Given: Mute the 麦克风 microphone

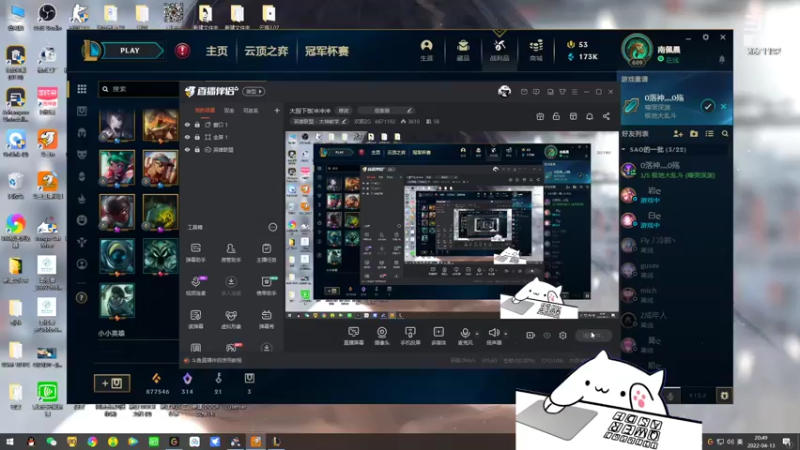Looking at the screenshot, I should point(465,336).
